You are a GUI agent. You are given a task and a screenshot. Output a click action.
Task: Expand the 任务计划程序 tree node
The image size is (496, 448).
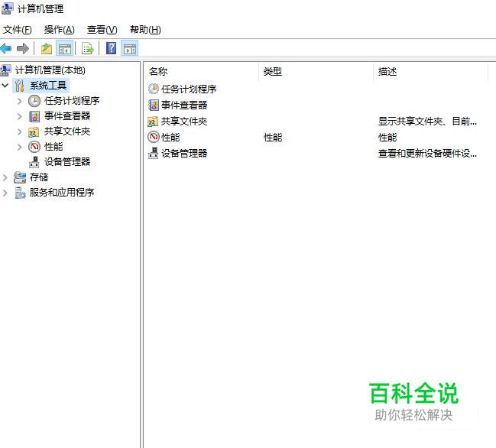coord(20,101)
